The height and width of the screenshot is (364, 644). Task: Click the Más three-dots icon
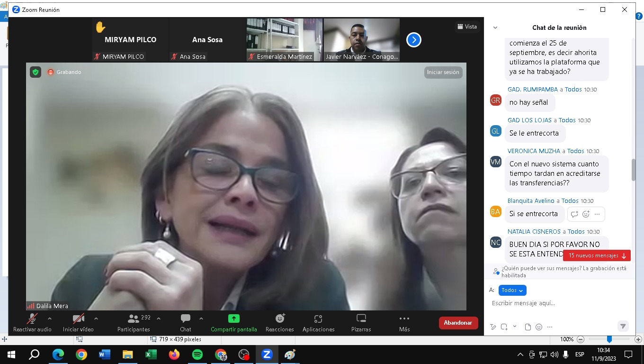(x=404, y=318)
